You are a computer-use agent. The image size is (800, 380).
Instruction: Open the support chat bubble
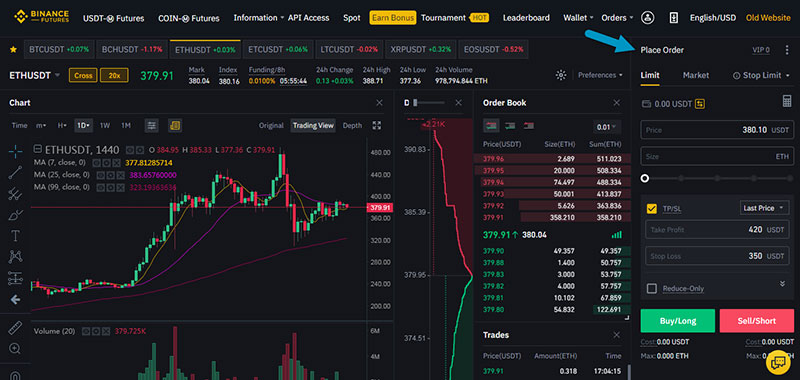(778, 363)
